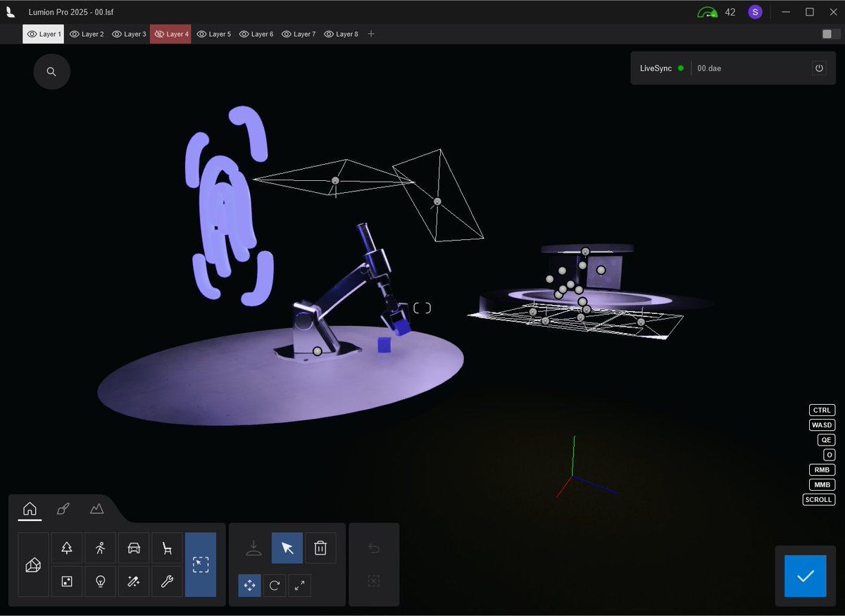This screenshot has height=616, width=845.
Task: Select the Layer 1 tab
Action: tap(43, 34)
